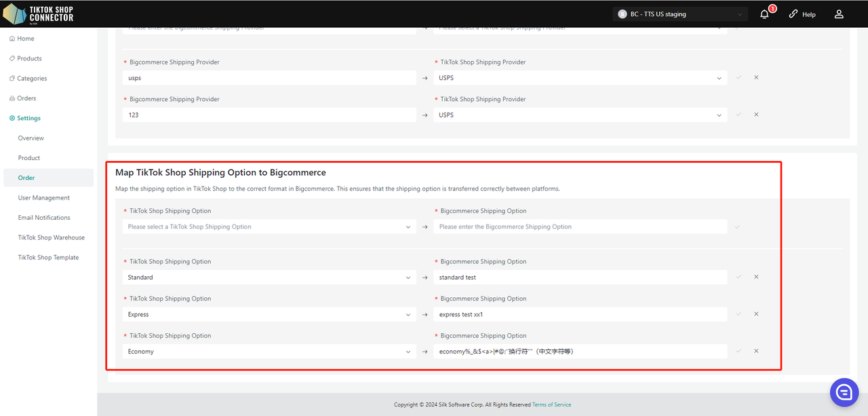The image size is (868, 416).
Task: Open the Express shipping option dropdown
Action: (x=269, y=314)
